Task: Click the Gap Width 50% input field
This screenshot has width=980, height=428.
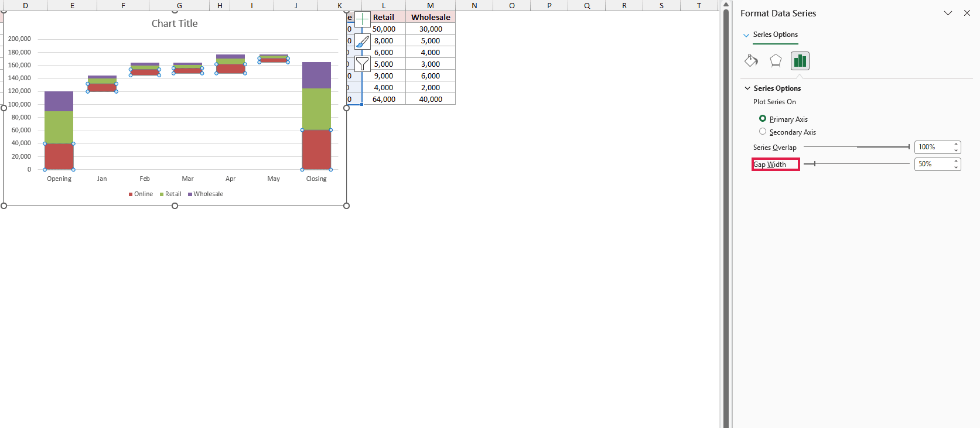Action: click(x=933, y=164)
